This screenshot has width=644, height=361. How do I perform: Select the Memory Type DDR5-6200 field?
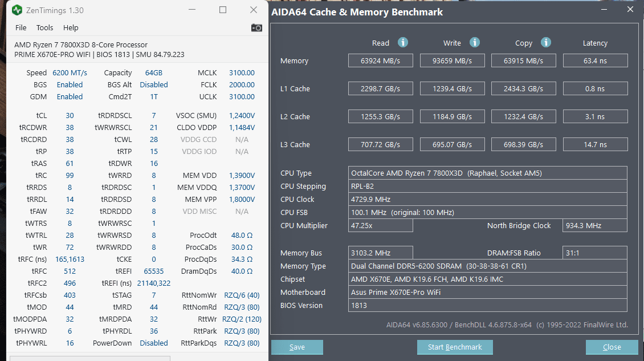(x=487, y=266)
